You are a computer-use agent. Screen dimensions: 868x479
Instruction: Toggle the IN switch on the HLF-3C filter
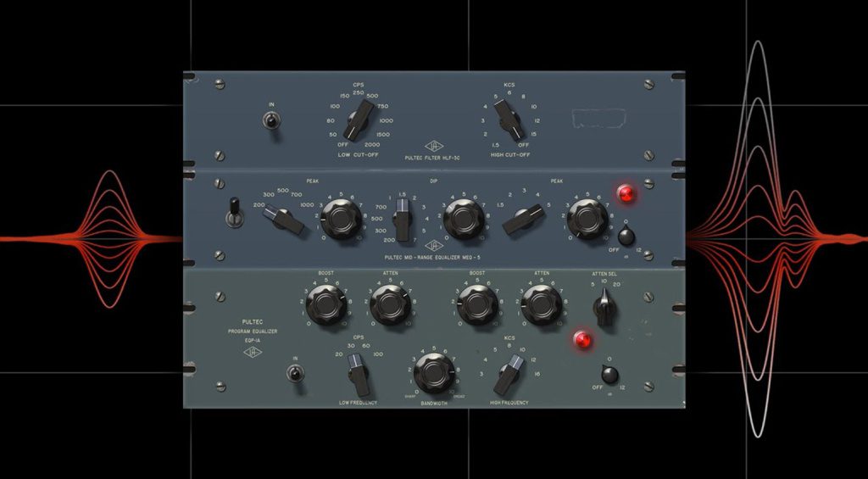click(x=272, y=121)
